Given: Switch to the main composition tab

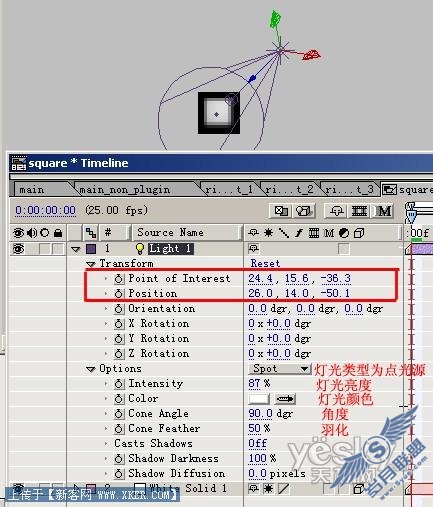Looking at the screenshot, I should 32,190.
